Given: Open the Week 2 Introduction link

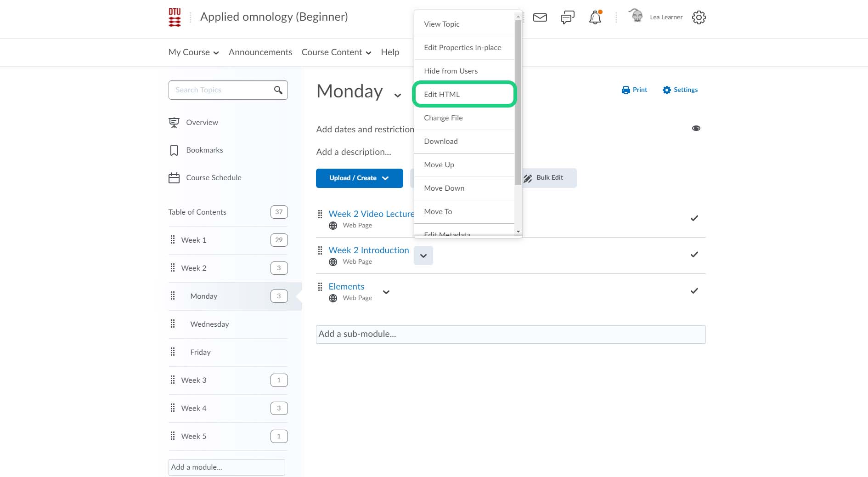Looking at the screenshot, I should (368, 250).
